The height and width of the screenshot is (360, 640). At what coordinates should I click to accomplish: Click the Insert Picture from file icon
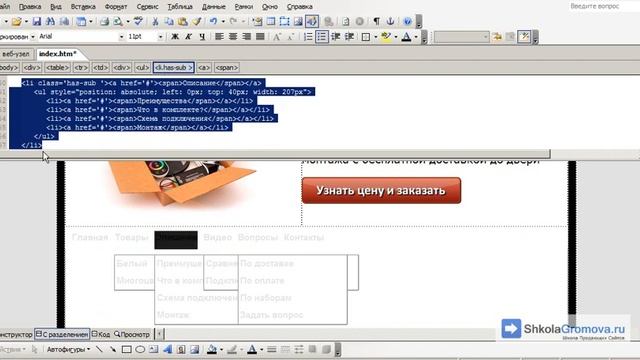pos(298,22)
